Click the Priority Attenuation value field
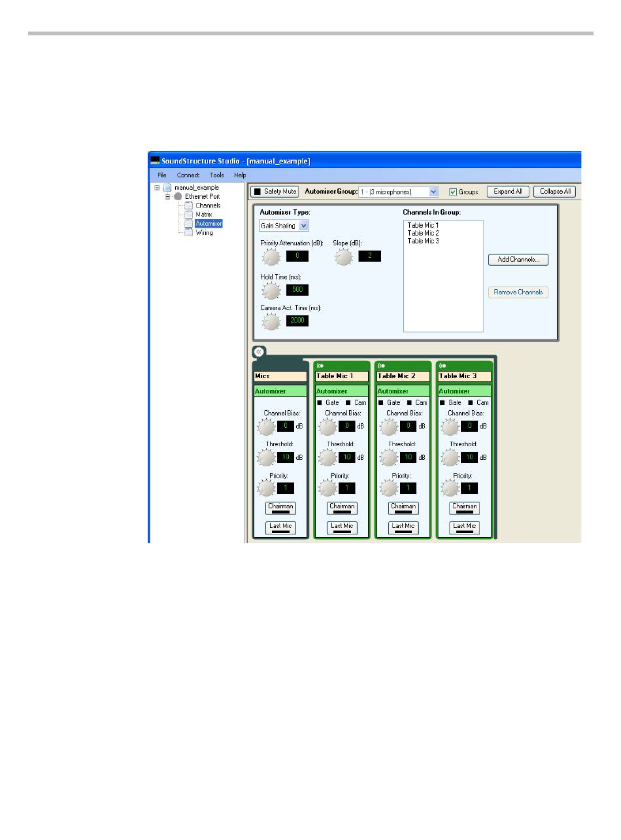 pos(297,256)
